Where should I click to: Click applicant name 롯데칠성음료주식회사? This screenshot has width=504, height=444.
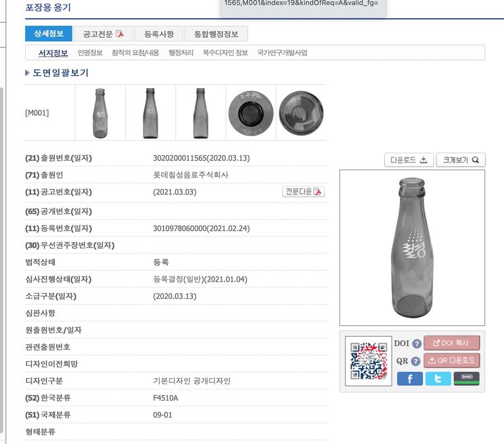[x=191, y=175]
